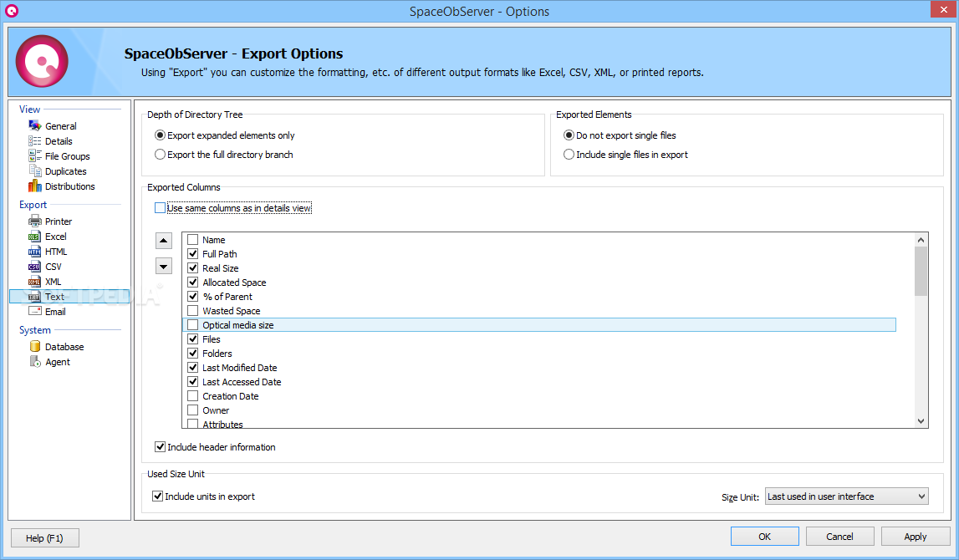Click the Details view icon
Image resolution: width=959 pixels, height=560 pixels.
pyautogui.click(x=35, y=140)
